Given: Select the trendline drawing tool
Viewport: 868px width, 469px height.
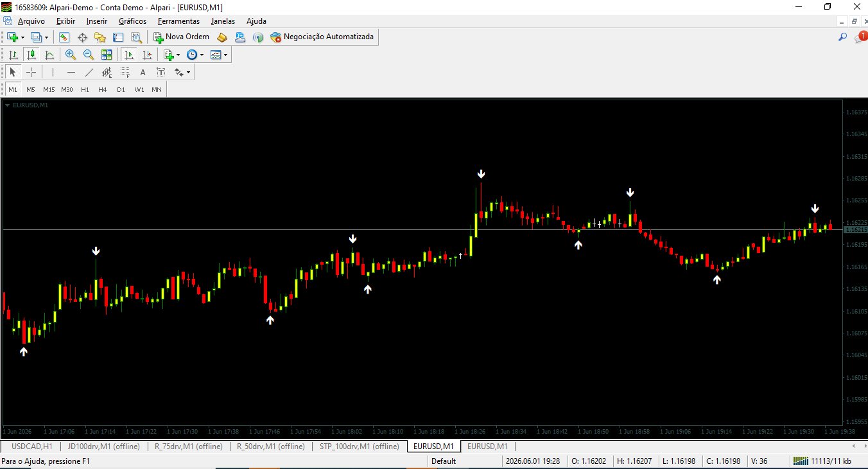Looking at the screenshot, I should [x=89, y=72].
